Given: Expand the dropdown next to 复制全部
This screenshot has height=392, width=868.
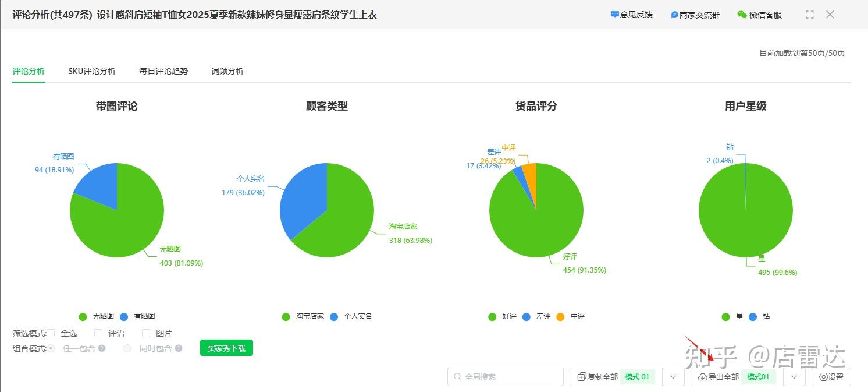Looking at the screenshot, I should point(673,377).
